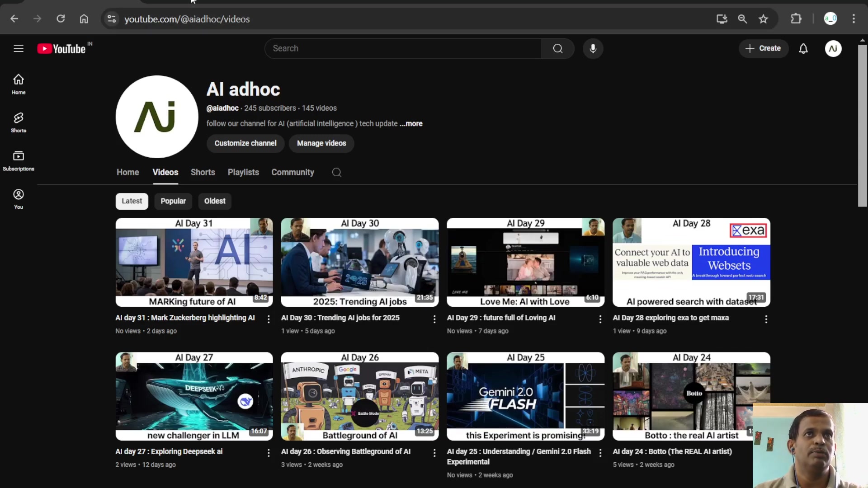
Task: Open options menu for AI day 25 video
Action: click(x=600, y=453)
